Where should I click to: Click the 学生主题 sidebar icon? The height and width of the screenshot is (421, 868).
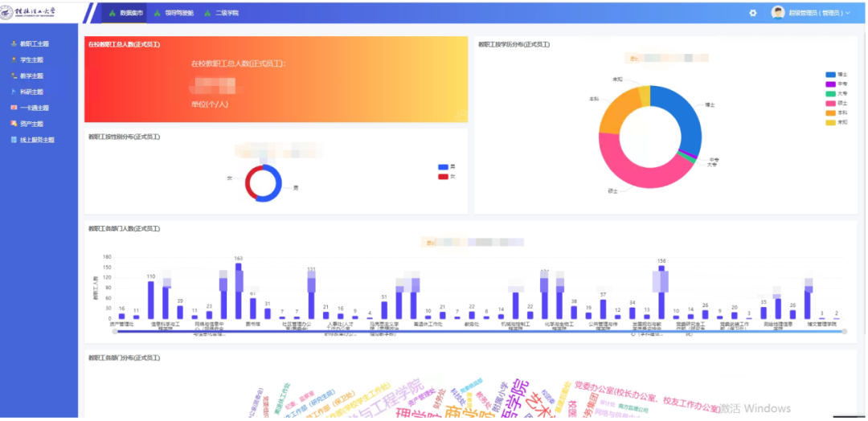coord(14,59)
